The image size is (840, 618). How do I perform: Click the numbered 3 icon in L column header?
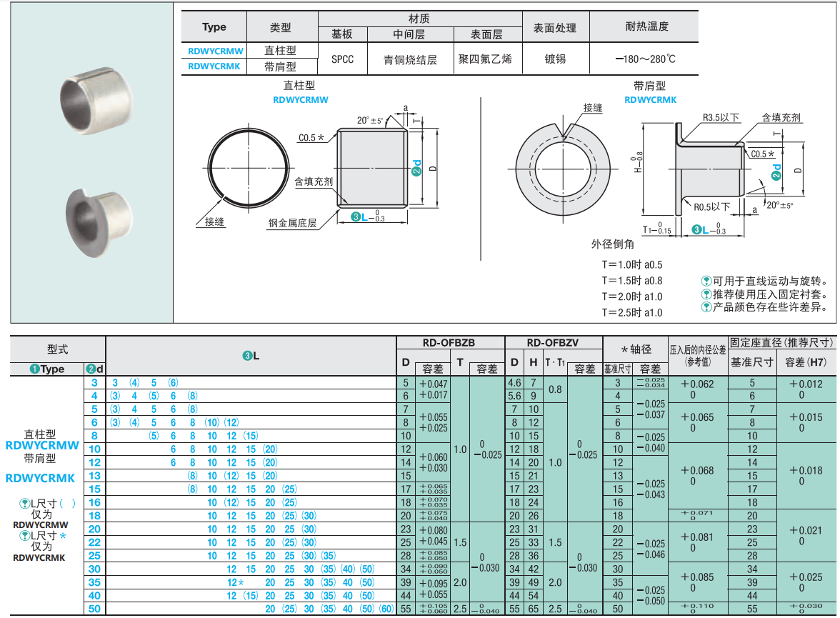(247, 356)
